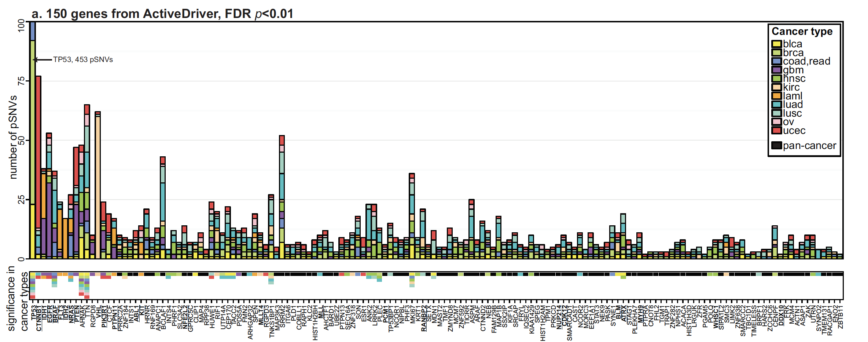Select the pink ov legend swatch
The width and height of the screenshot is (868, 342).
[777, 122]
